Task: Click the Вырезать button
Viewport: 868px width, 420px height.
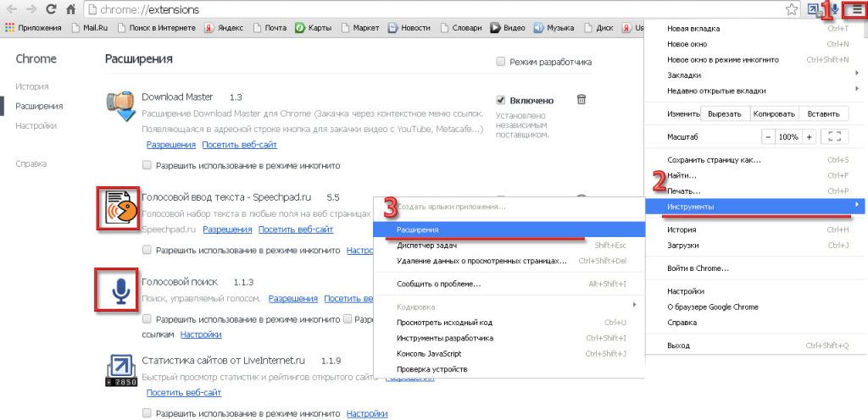Action: 726,113
